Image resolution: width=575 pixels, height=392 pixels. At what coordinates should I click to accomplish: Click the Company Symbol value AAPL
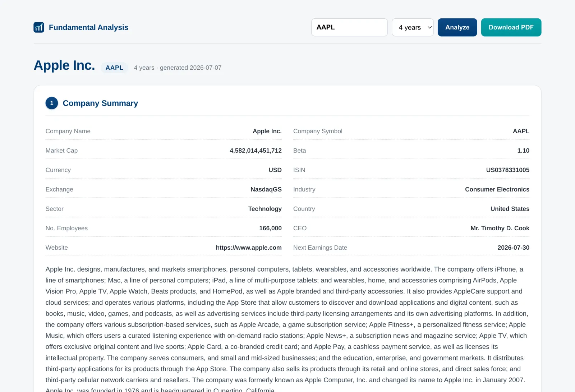tap(521, 131)
